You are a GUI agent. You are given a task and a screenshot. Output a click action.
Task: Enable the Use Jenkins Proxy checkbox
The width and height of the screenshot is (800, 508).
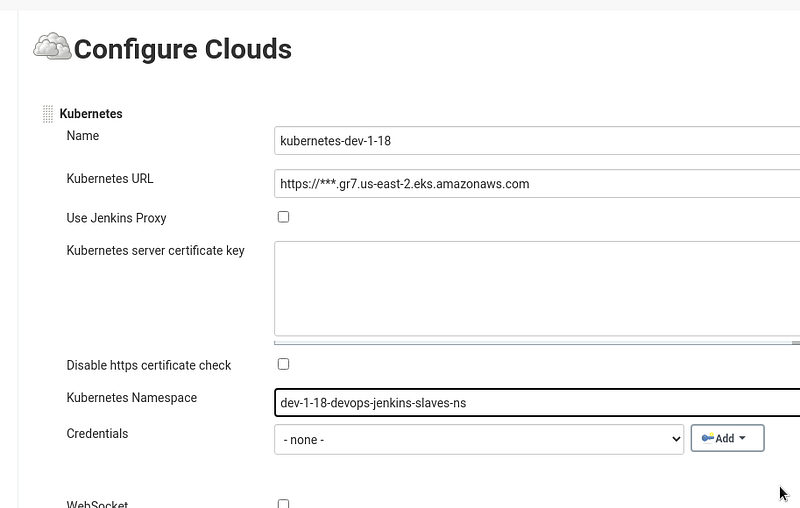pyautogui.click(x=283, y=217)
